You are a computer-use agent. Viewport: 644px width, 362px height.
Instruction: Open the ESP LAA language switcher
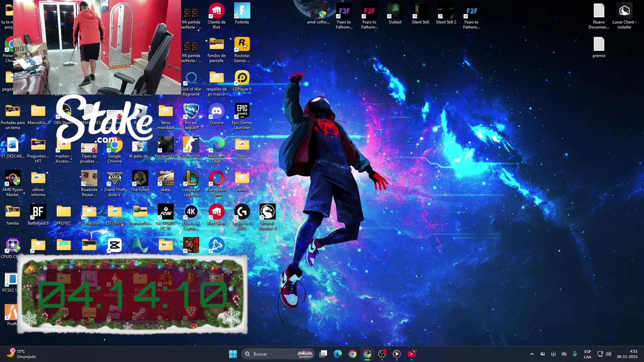[588, 354]
